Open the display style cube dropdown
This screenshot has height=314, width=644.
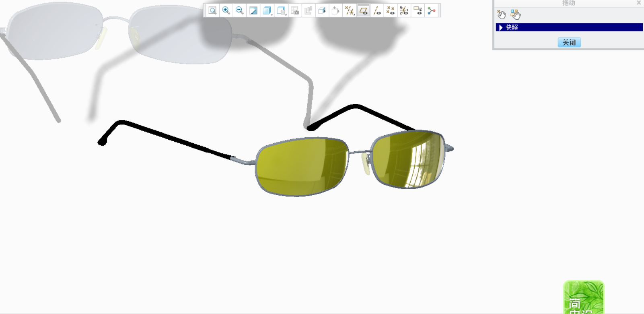pos(267,10)
